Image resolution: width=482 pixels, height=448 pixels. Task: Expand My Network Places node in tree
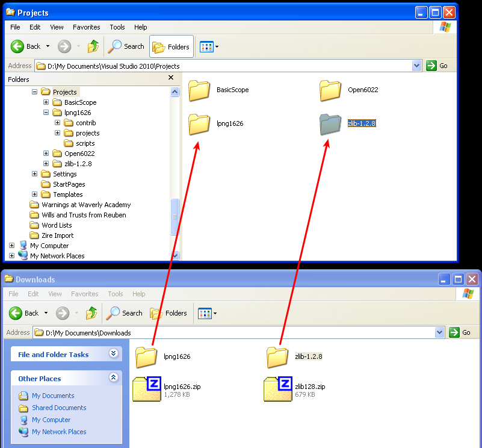[x=11, y=255]
